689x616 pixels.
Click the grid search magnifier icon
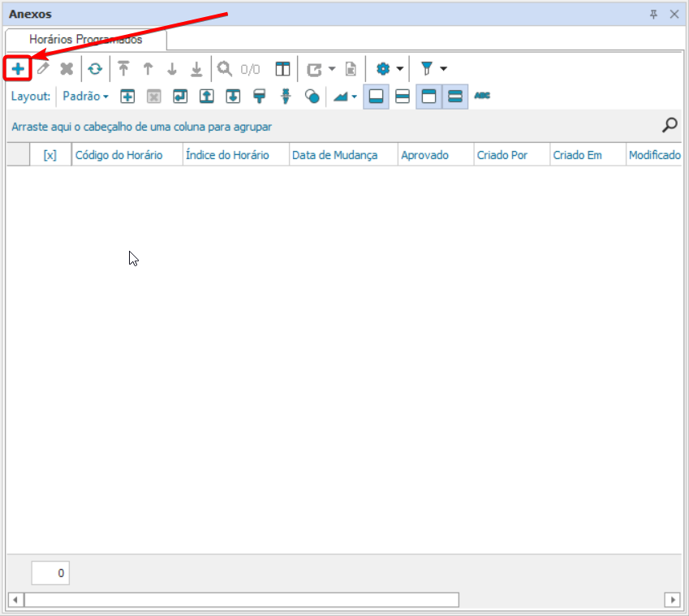pyautogui.click(x=670, y=125)
